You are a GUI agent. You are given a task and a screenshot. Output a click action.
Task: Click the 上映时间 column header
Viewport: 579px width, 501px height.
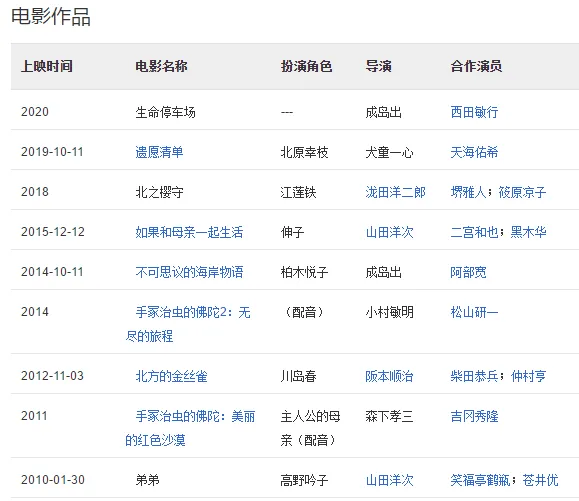[47, 66]
